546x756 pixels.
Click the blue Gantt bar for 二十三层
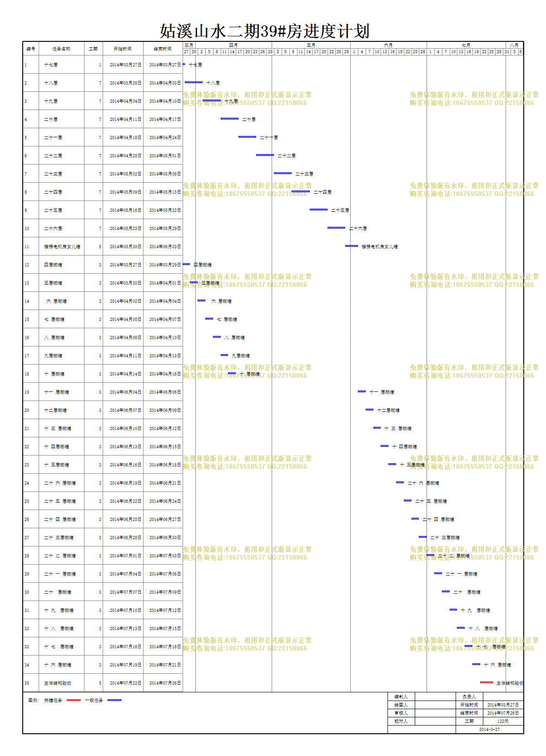[x=283, y=173]
